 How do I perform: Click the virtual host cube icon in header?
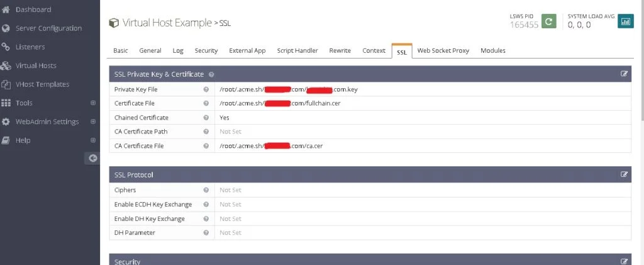tap(114, 23)
